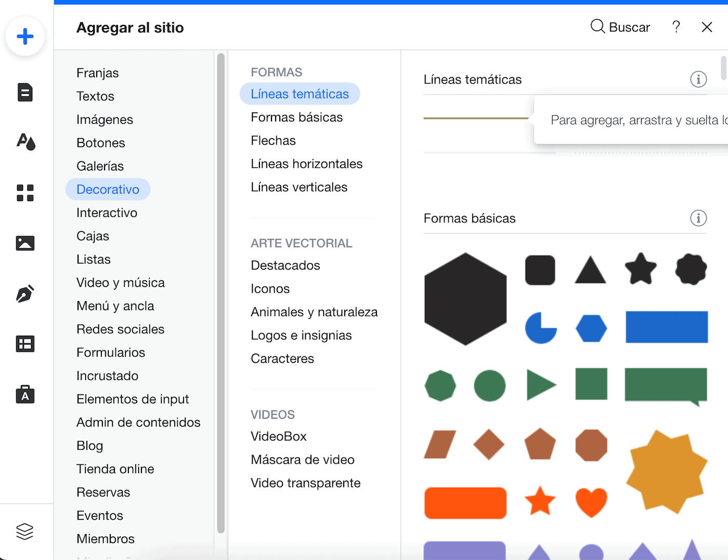
Task: Go to Flechas subsection
Action: [x=273, y=140]
